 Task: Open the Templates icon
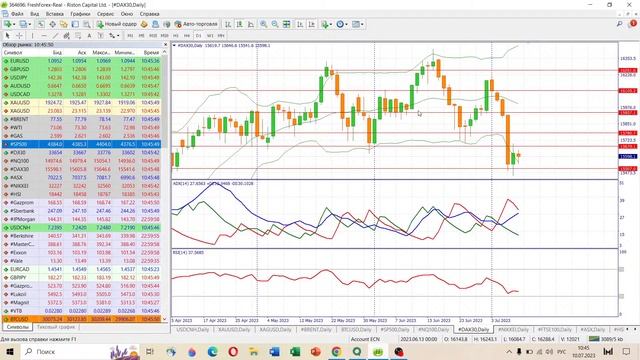click(356, 24)
